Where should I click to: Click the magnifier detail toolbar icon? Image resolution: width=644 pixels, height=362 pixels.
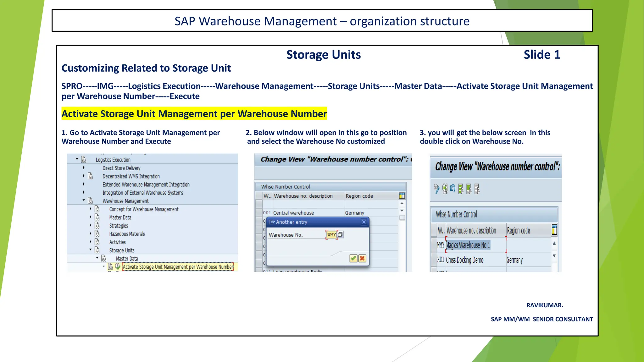pos(445,189)
